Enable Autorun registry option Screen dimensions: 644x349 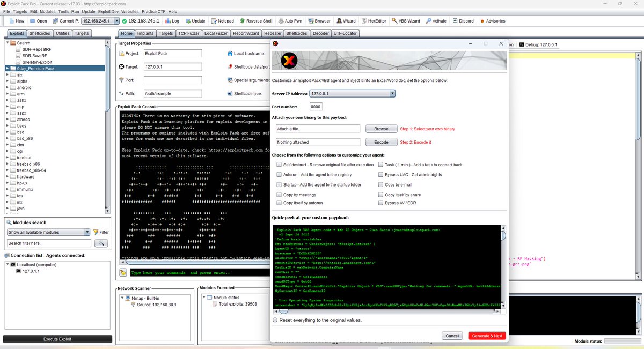coord(279,175)
